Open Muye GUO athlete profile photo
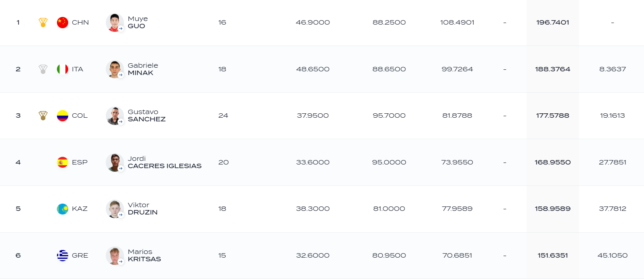Image resolution: width=644 pixels, height=279 pixels. [x=115, y=23]
